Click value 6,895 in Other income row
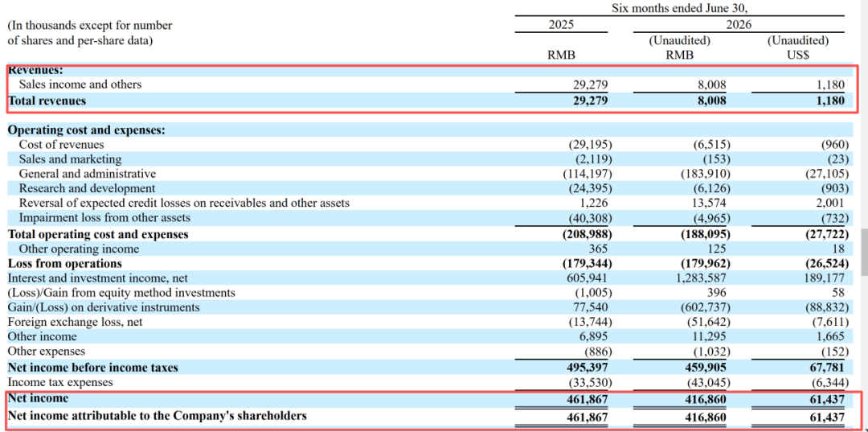The height and width of the screenshot is (432, 868). 593,337
